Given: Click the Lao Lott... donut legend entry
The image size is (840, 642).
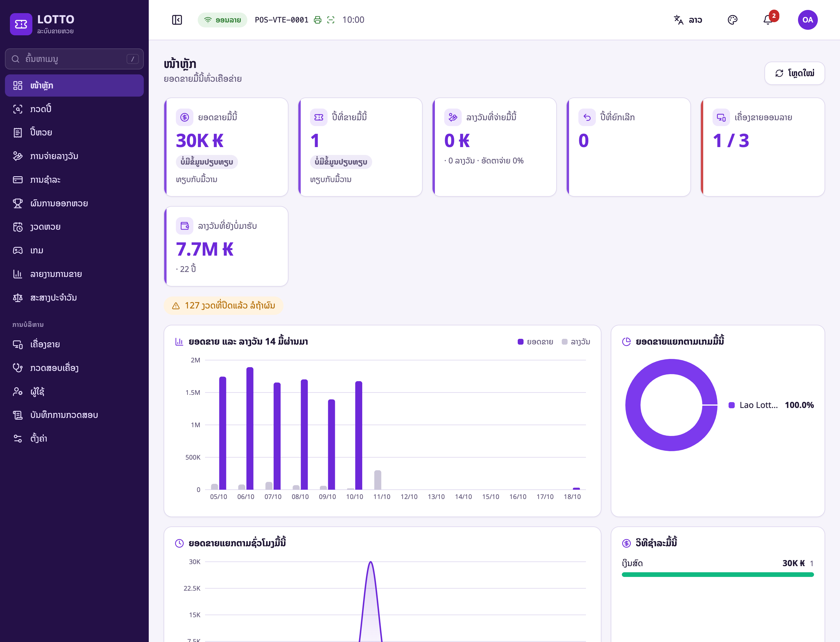Looking at the screenshot, I should point(771,405).
